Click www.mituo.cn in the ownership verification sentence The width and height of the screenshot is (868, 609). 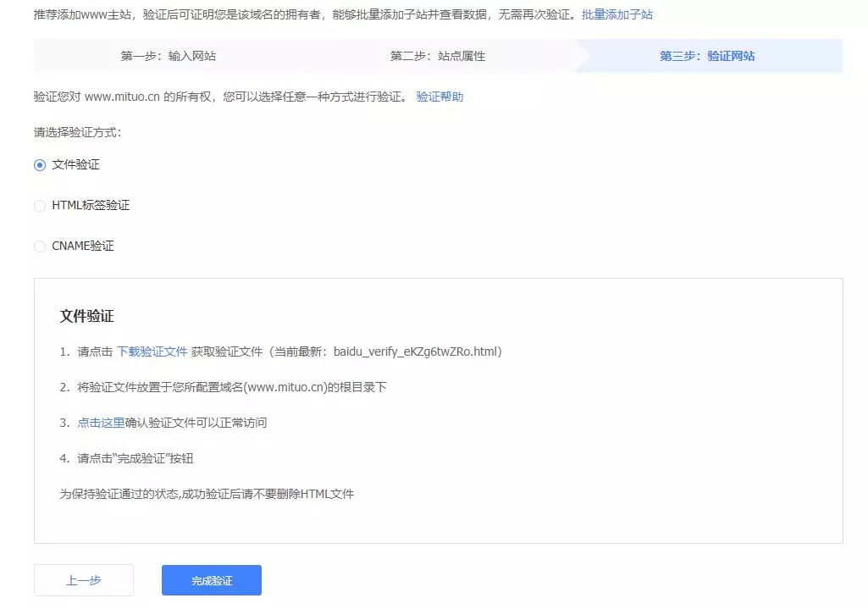122,97
